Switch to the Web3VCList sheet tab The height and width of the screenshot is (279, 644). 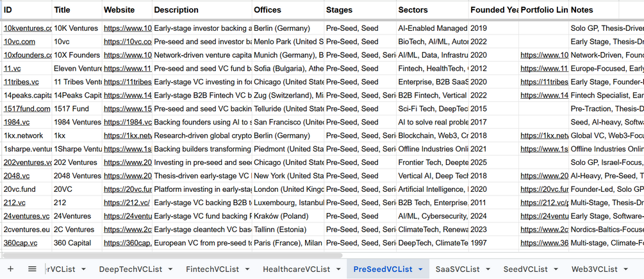(594, 269)
